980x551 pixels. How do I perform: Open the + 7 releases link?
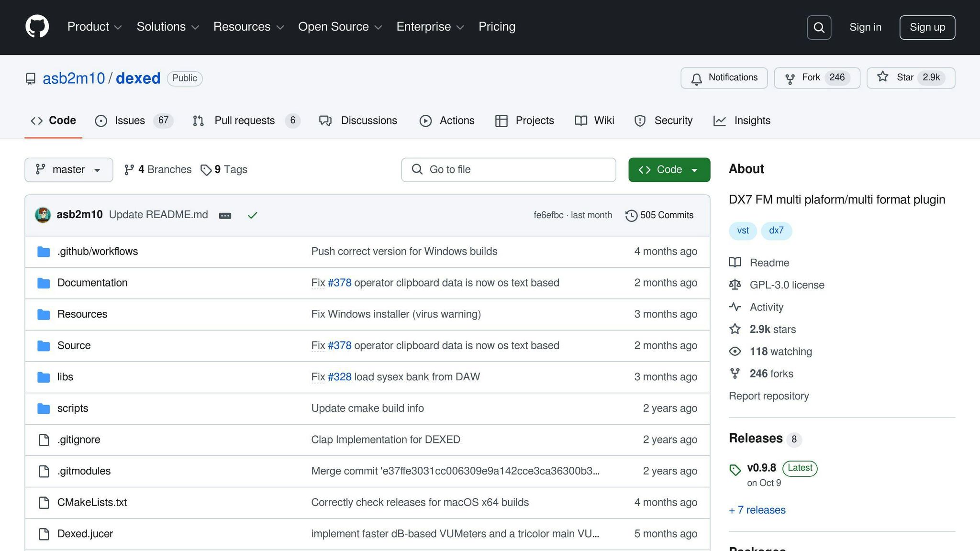(757, 510)
